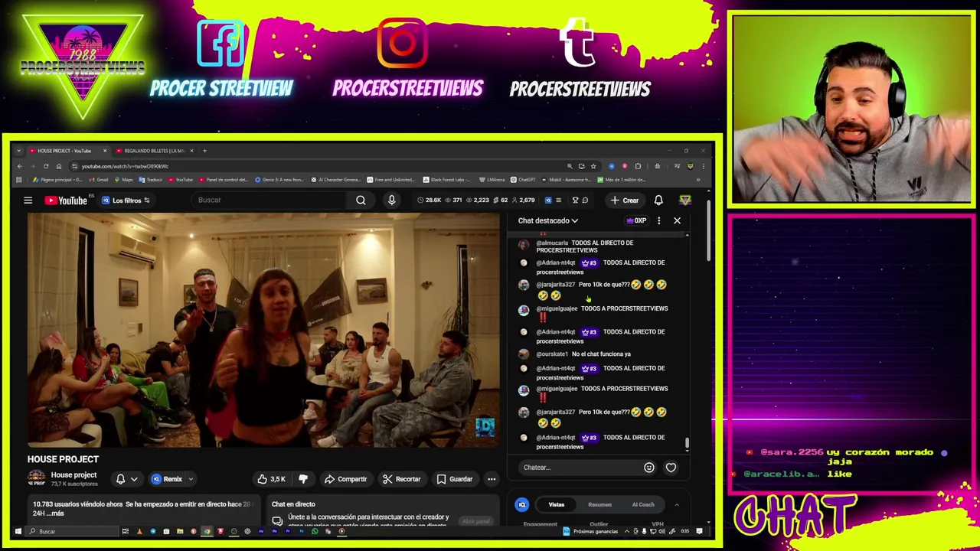Open the Maps bookmark
This screenshot has width=980, height=551.
(123, 180)
